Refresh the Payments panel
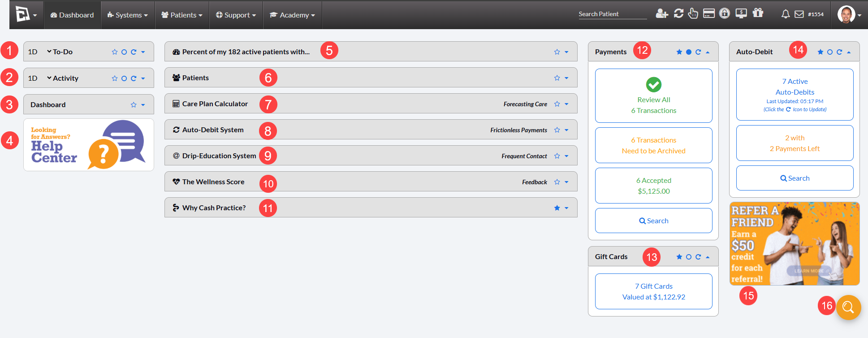Screen dimensions: 868x338 698,52
